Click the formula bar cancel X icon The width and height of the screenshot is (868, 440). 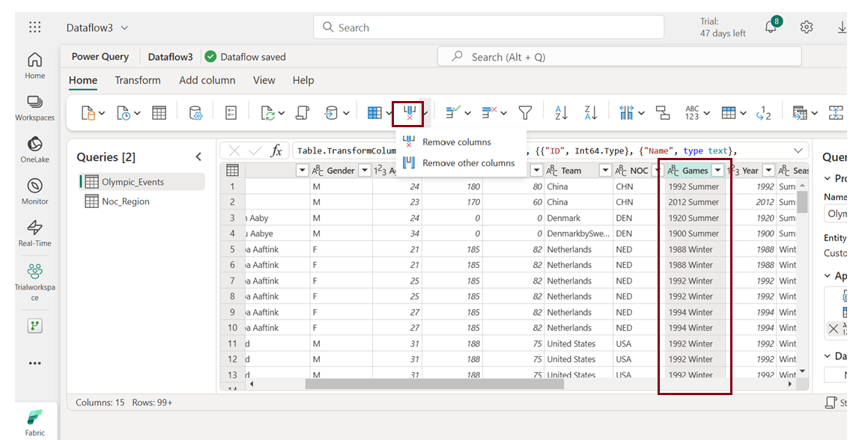(x=234, y=150)
